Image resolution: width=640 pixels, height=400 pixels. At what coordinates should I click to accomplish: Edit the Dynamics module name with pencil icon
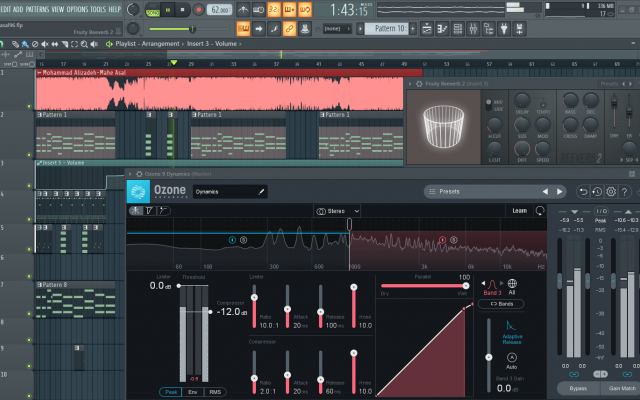point(261,192)
